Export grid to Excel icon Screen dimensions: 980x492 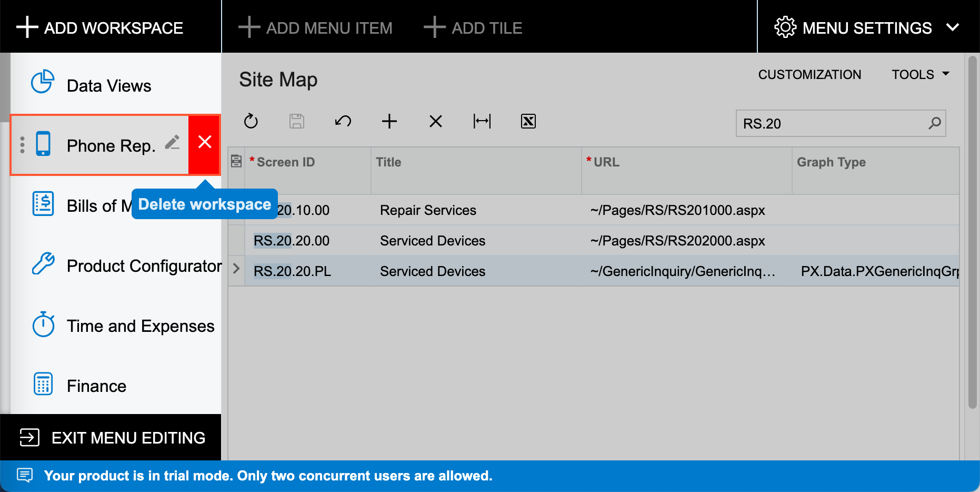528,122
